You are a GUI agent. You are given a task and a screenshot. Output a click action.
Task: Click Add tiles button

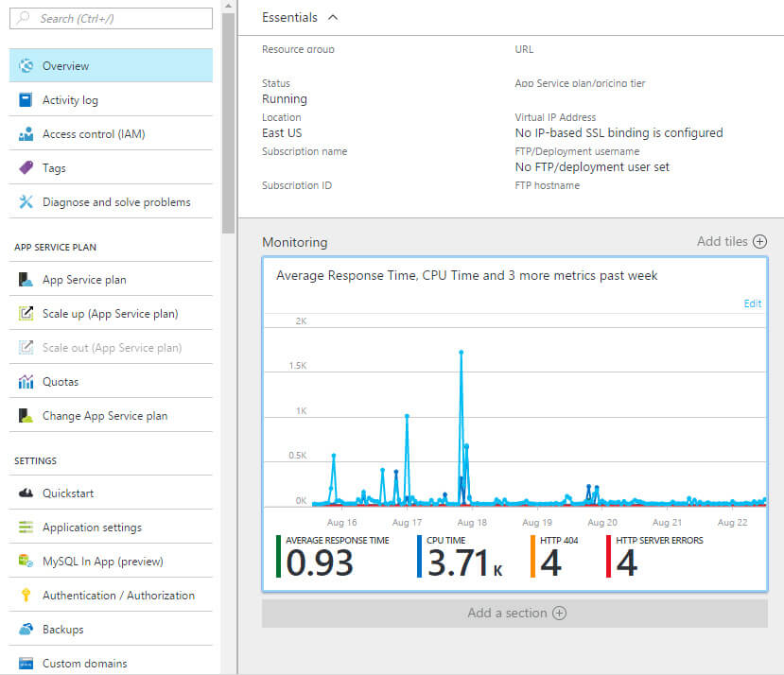pos(731,242)
